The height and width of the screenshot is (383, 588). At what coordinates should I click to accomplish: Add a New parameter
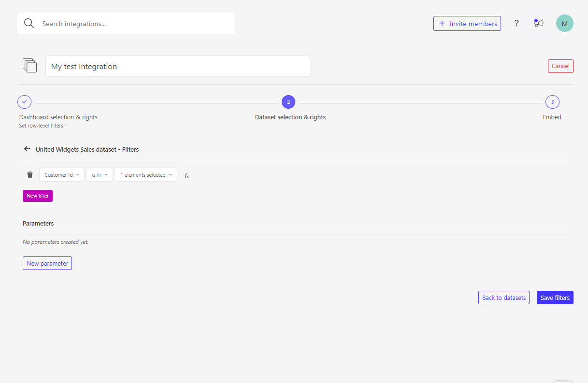point(47,263)
